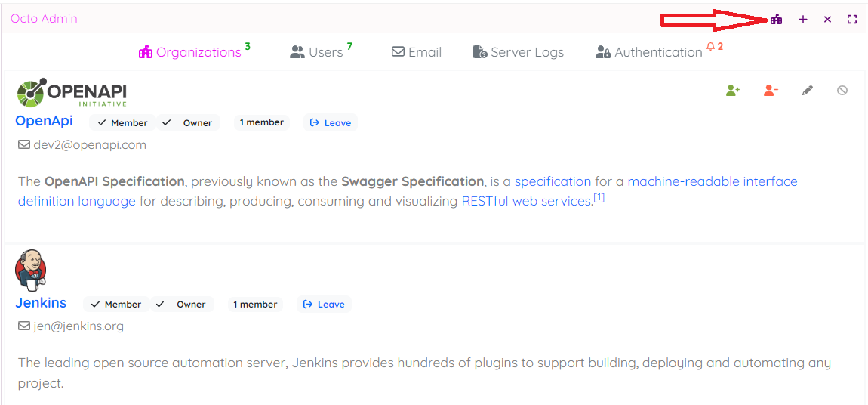The width and height of the screenshot is (868, 405).
Task: Open the RESTful web services link
Action: click(x=526, y=201)
